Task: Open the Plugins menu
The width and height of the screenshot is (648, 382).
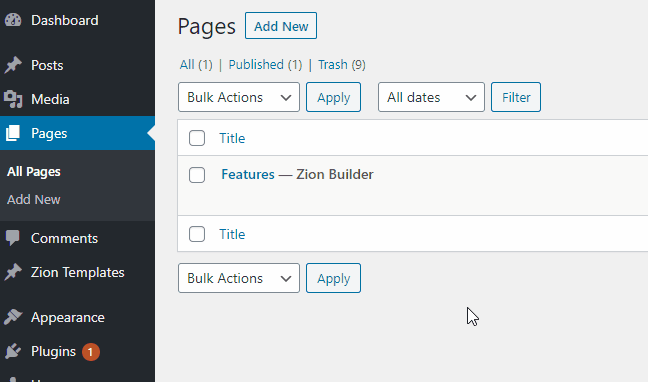Action: [x=53, y=351]
